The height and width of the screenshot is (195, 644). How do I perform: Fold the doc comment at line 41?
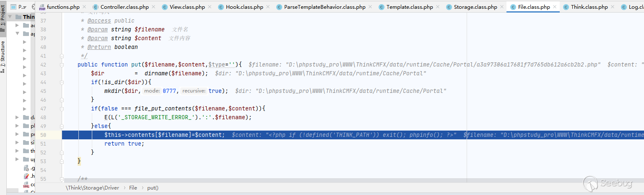tap(62, 56)
